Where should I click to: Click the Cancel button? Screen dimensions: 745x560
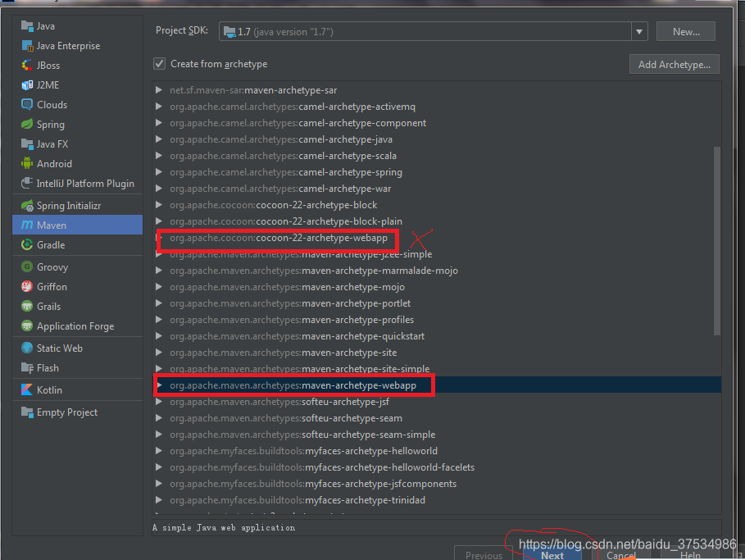pyautogui.click(x=621, y=554)
